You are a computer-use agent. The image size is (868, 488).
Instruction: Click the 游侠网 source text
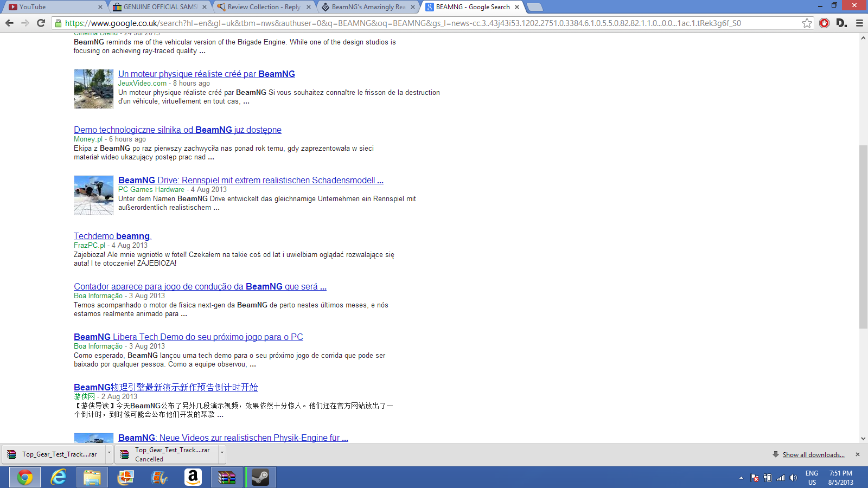coord(84,396)
